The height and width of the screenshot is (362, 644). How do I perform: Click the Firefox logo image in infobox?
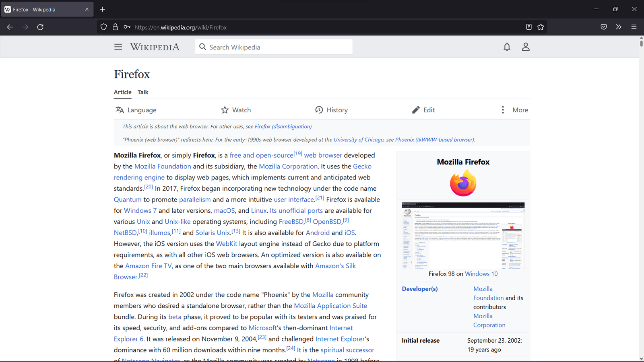(463, 183)
